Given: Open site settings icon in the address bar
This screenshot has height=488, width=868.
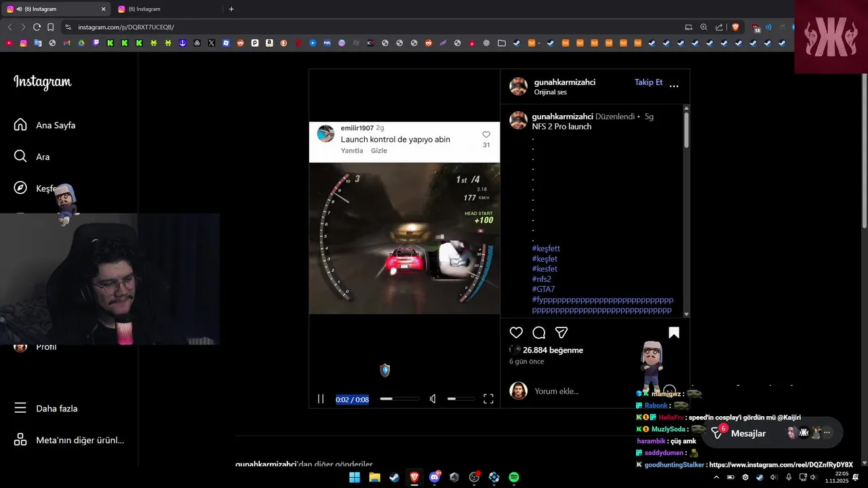Looking at the screenshot, I should tap(68, 27).
